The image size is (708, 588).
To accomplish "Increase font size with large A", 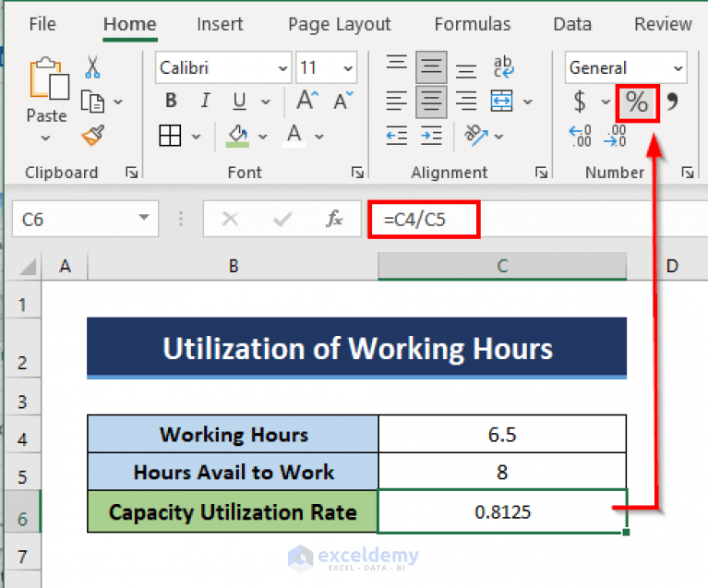I will [307, 100].
